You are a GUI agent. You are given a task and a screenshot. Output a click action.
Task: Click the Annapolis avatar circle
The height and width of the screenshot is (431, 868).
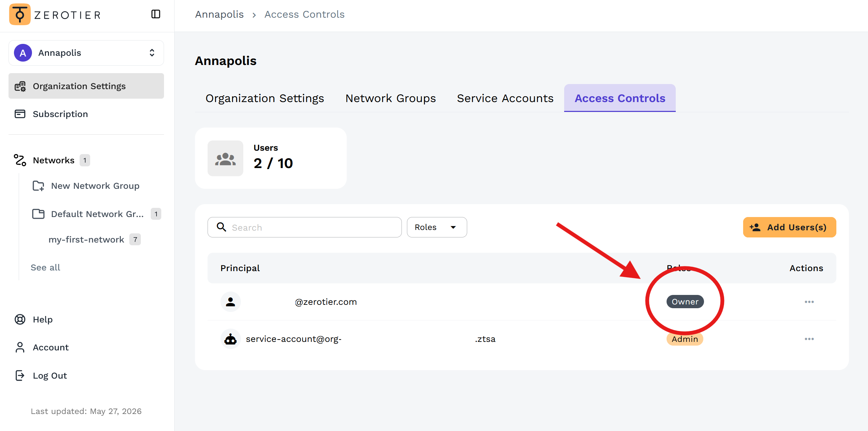[x=23, y=53]
